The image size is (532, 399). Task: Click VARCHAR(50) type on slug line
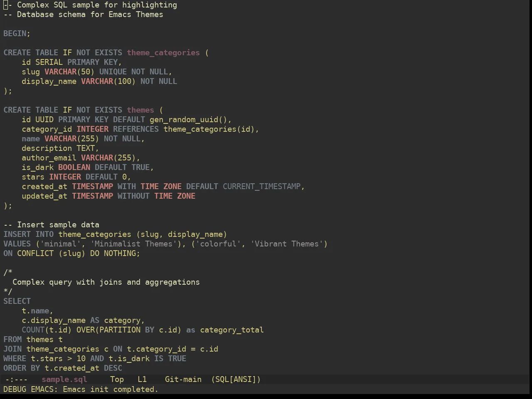[x=69, y=72]
